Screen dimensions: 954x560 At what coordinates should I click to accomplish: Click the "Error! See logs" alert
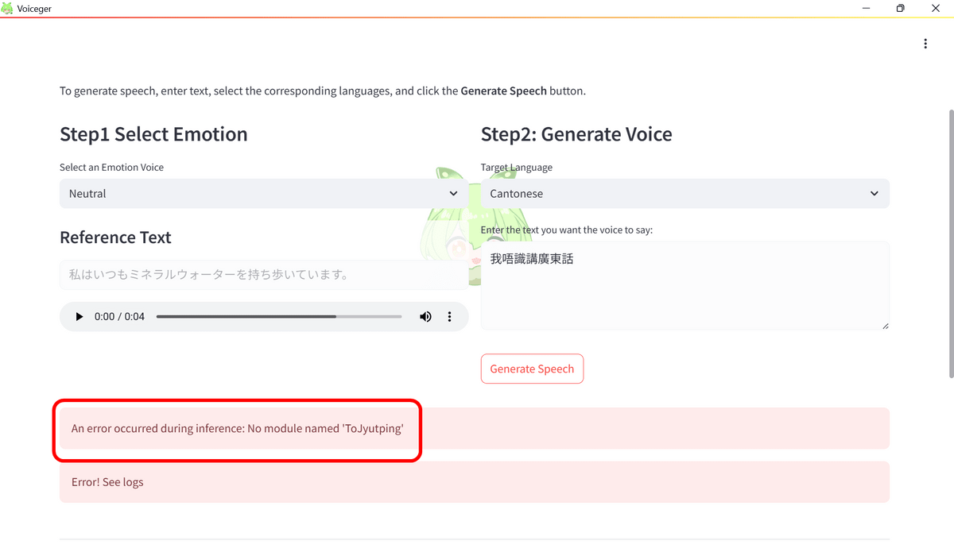[474, 482]
